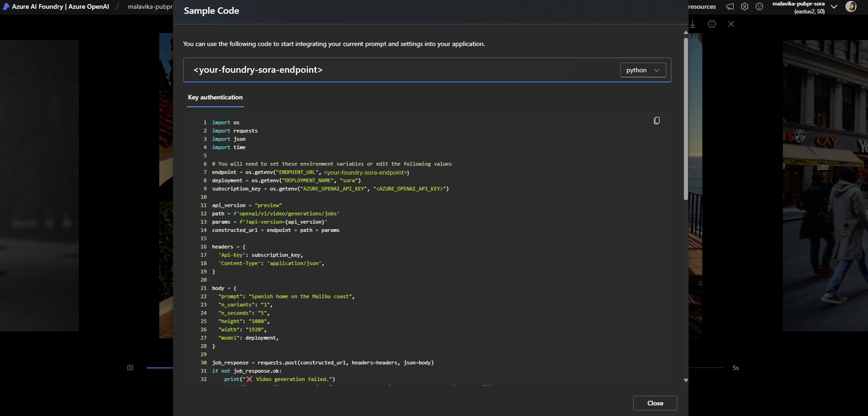The height and width of the screenshot is (416, 868).
Task: Expand the malavika-pubpr-sora resource switcher
Action: [833, 7]
